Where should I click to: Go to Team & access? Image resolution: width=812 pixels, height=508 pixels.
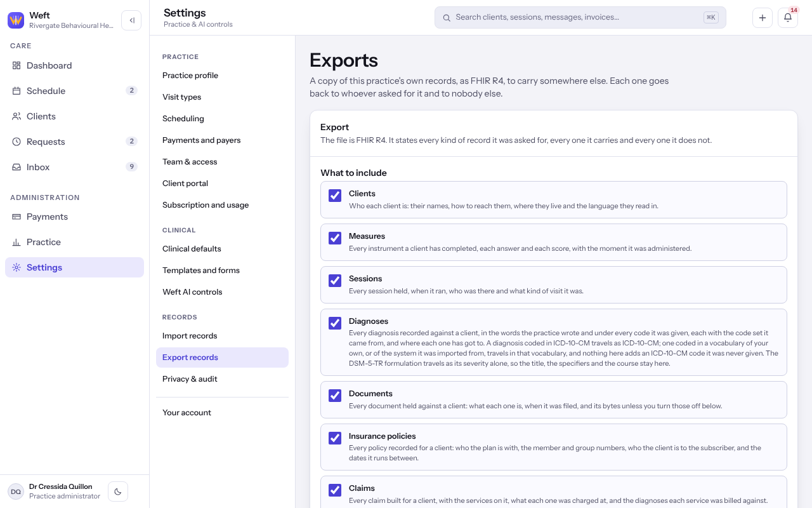222,162
